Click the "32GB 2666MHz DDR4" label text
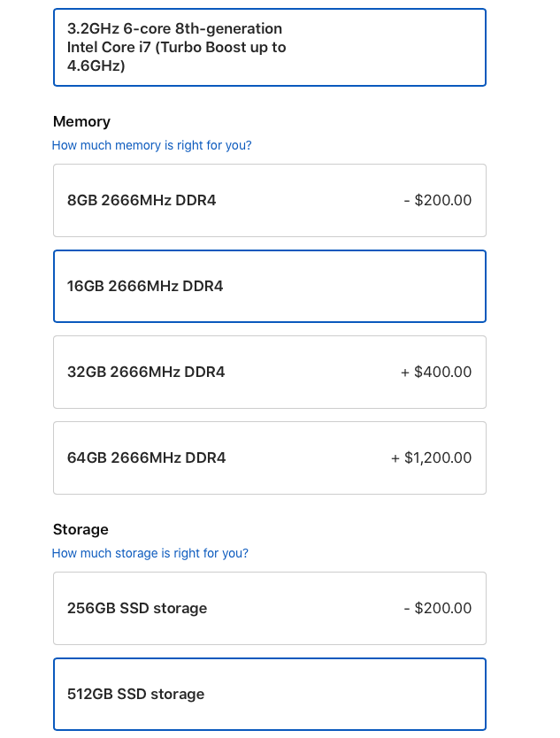 [x=146, y=372]
